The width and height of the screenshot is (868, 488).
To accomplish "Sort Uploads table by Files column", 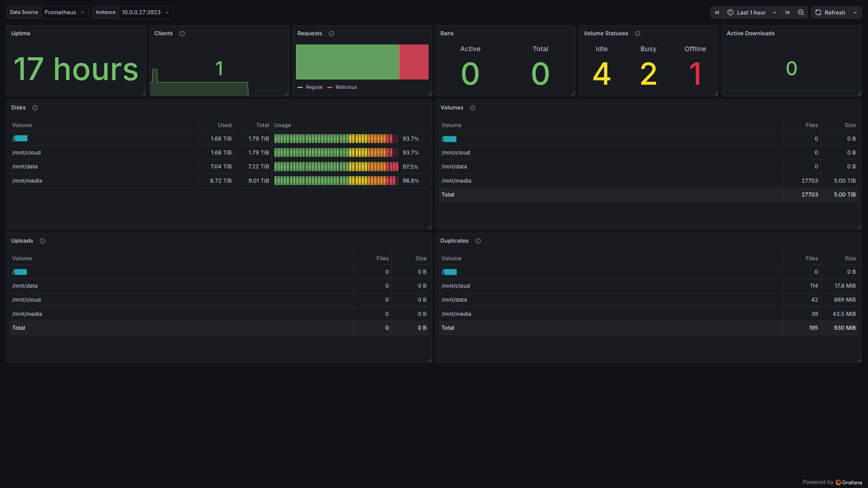I will pos(382,259).
